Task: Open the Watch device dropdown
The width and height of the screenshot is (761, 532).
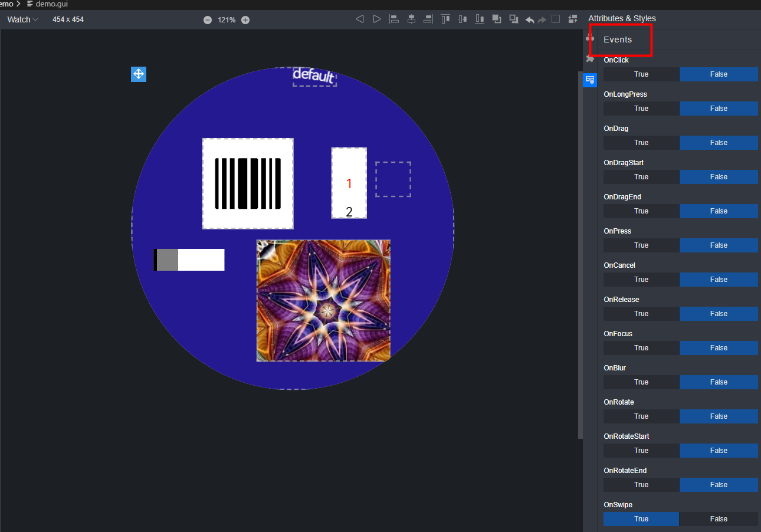Action: pos(22,19)
